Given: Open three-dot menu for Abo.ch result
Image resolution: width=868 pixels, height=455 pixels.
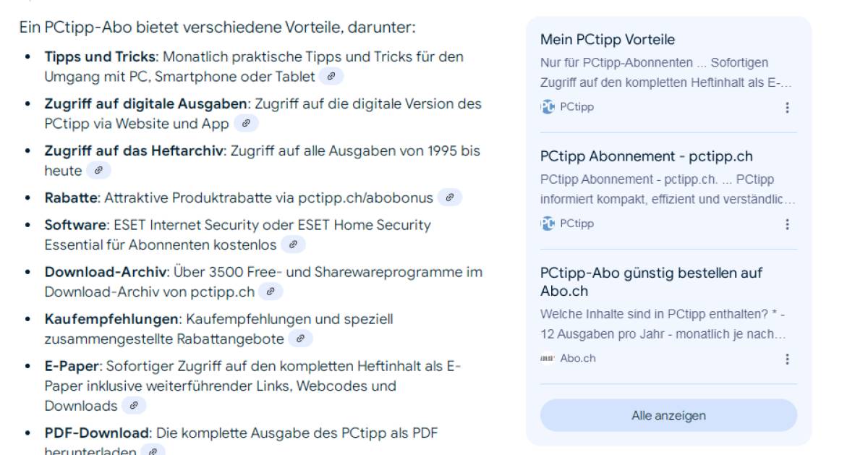Looking at the screenshot, I should (787, 359).
